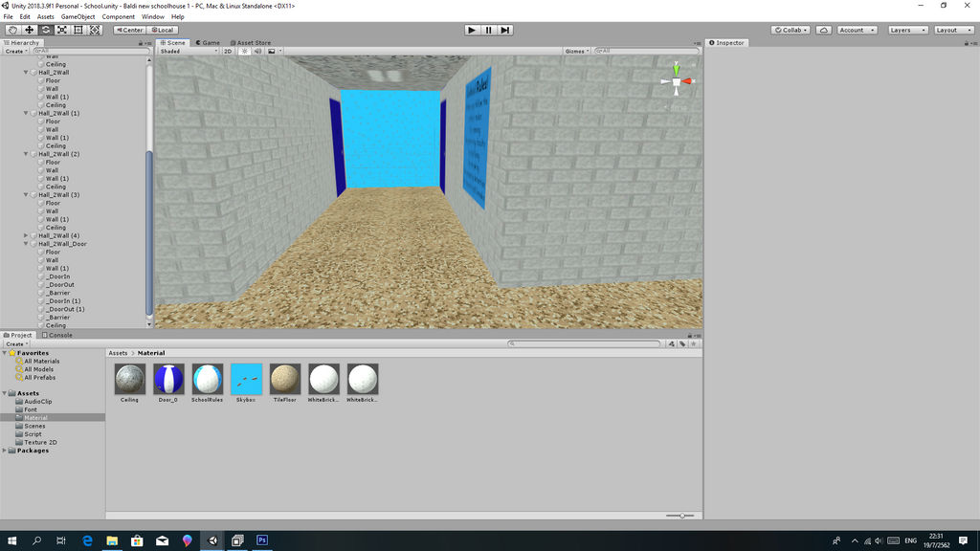Select the Hand tool
The image size is (980, 551).
[12, 30]
